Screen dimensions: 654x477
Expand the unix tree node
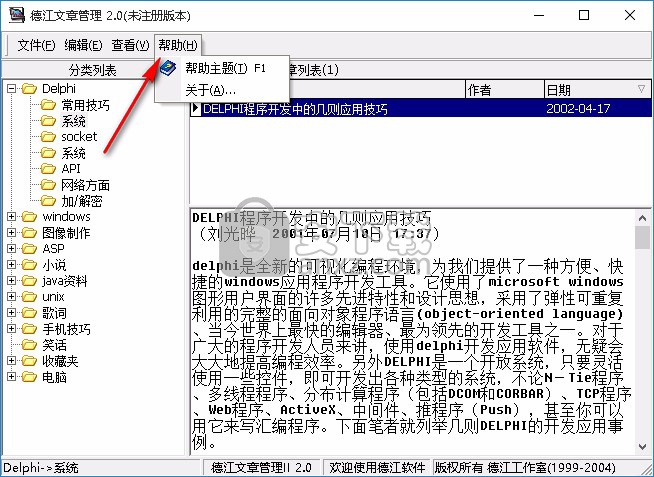coord(12,296)
